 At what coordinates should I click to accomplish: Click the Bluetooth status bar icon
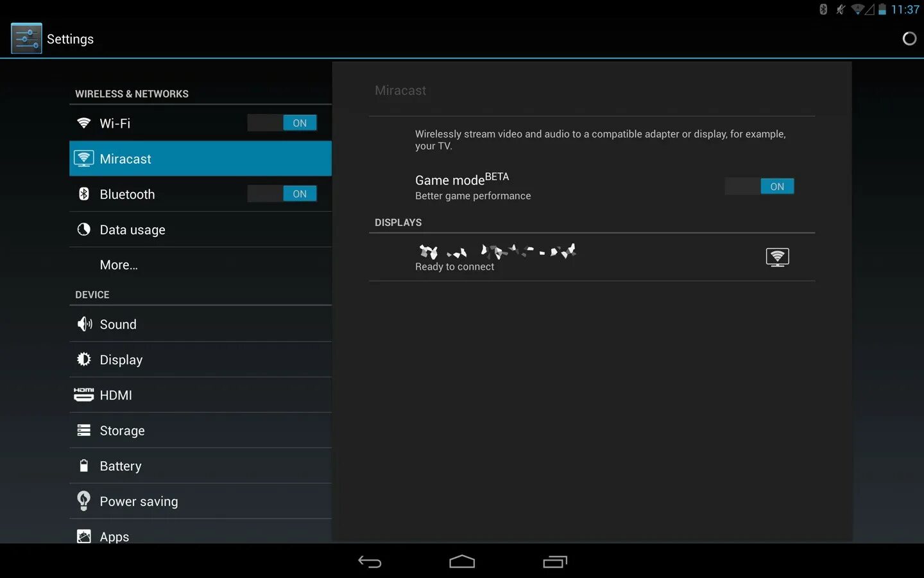823,9
